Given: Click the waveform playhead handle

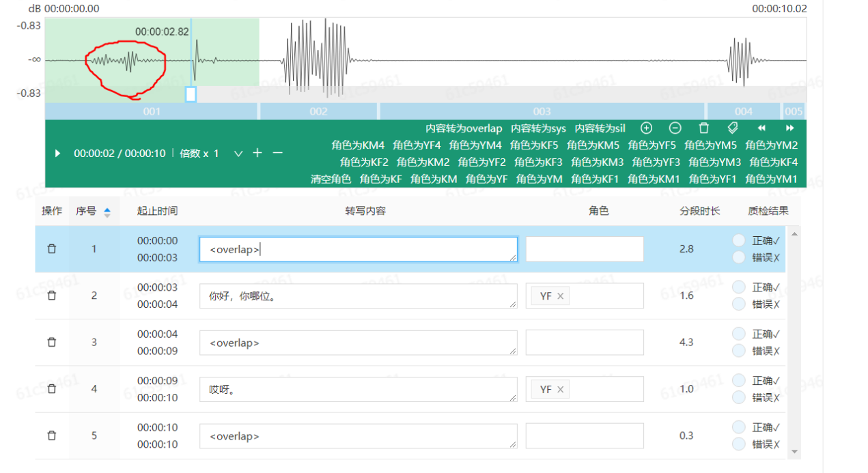Looking at the screenshot, I should pyautogui.click(x=191, y=94).
